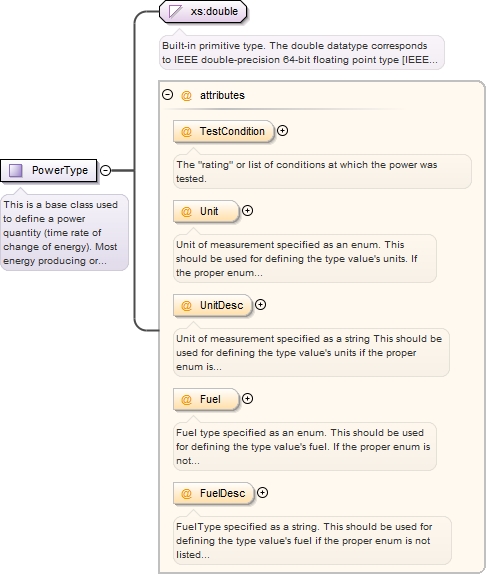Viewport: 487px width, 575px height.
Task: Expand the TestCondition attribute
Action: coord(282,131)
